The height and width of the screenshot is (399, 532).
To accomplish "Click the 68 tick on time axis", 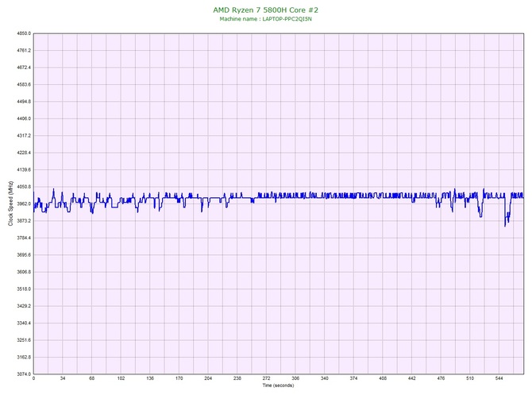I will (x=91, y=378).
